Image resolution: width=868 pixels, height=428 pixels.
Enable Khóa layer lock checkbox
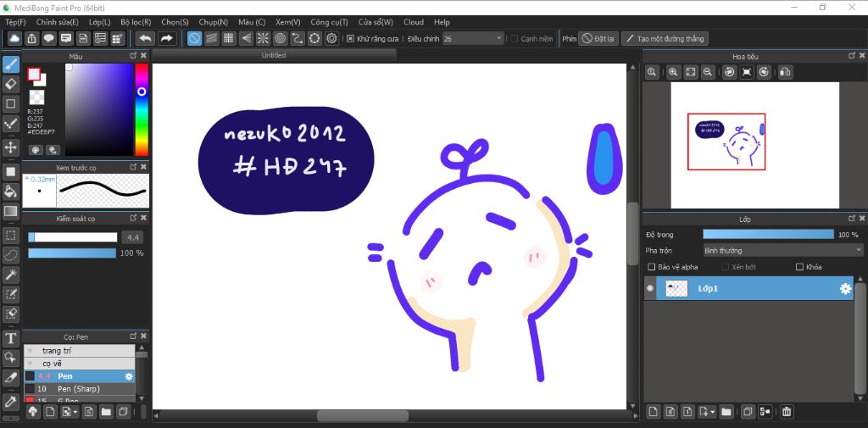(x=798, y=267)
